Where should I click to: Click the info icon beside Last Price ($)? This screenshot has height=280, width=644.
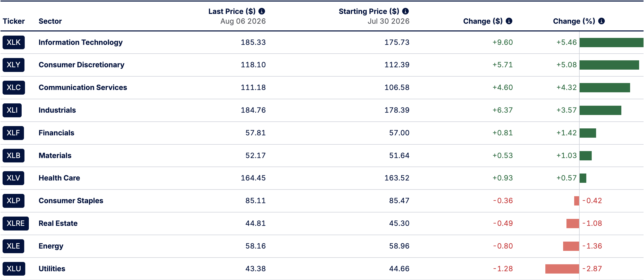(x=262, y=11)
